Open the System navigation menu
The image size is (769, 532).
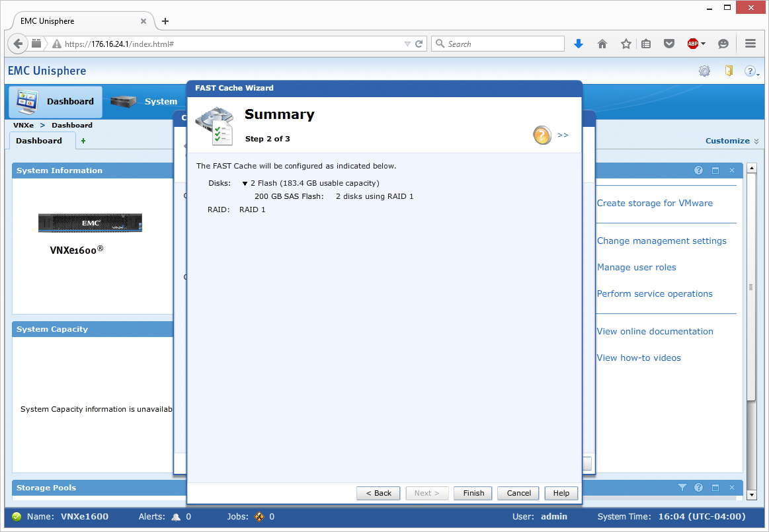pos(144,102)
